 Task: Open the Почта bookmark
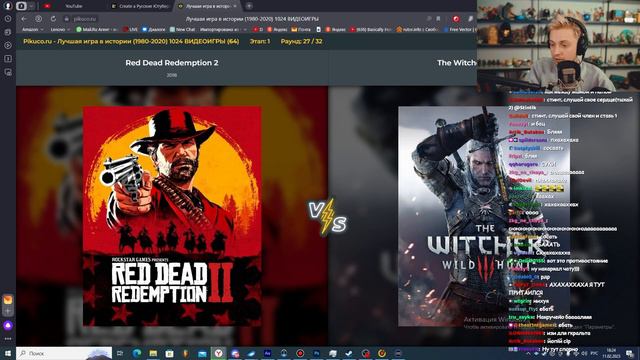pos(301,29)
